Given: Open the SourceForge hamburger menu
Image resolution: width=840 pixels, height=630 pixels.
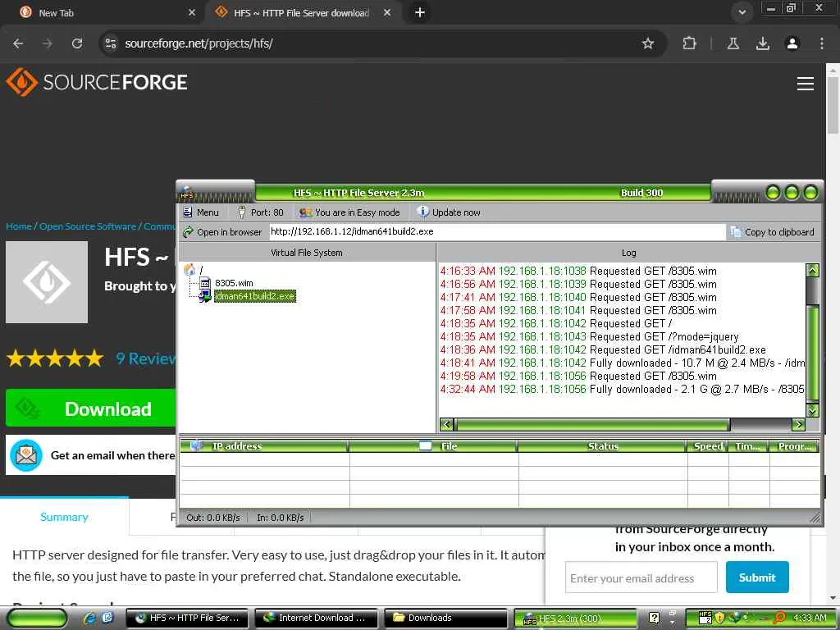Looking at the screenshot, I should (805, 84).
